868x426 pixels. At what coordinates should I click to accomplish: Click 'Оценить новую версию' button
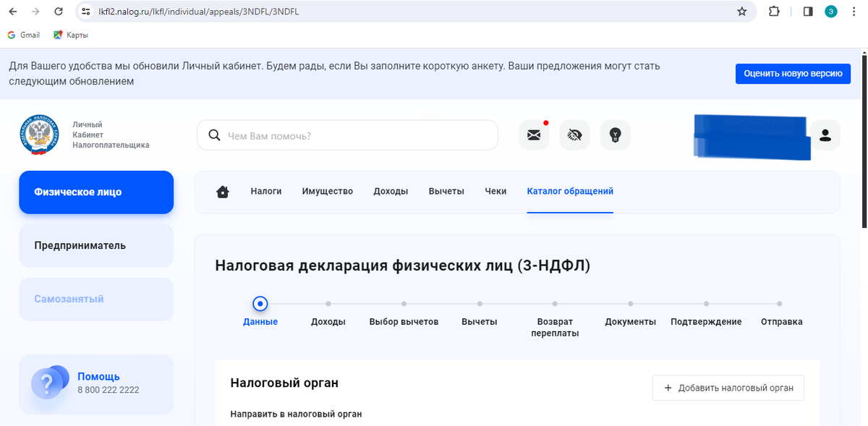click(x=793, y=74)
